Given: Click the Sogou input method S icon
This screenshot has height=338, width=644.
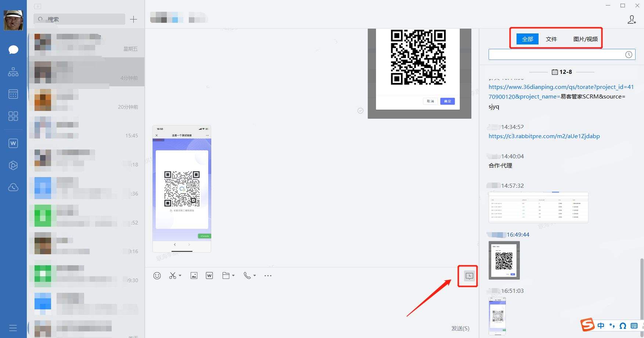Looking at the screenshot, I should (x=587, y=325).
